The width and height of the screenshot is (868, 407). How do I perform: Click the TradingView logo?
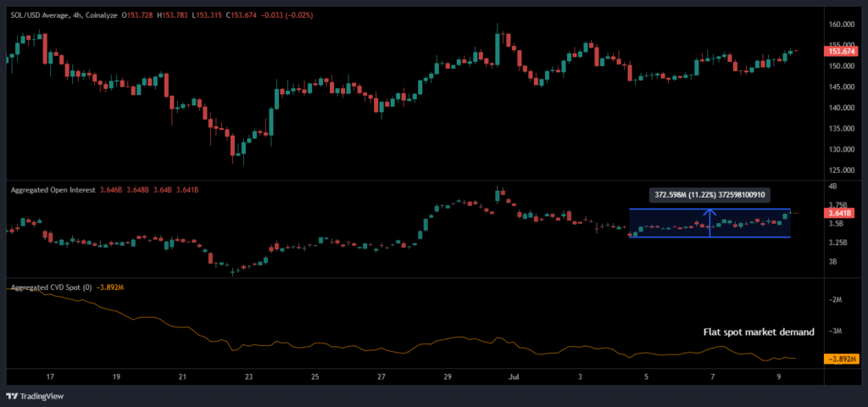point(33,395)
